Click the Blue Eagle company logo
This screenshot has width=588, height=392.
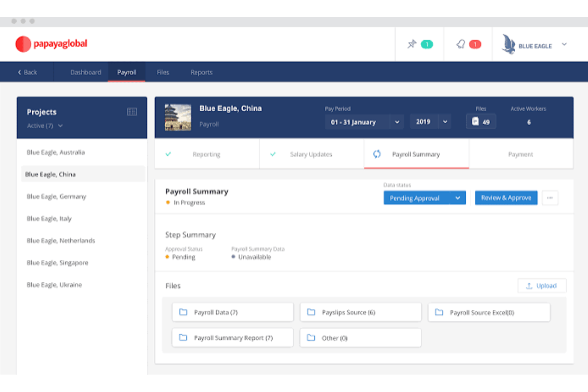click(x=509, y=44)
